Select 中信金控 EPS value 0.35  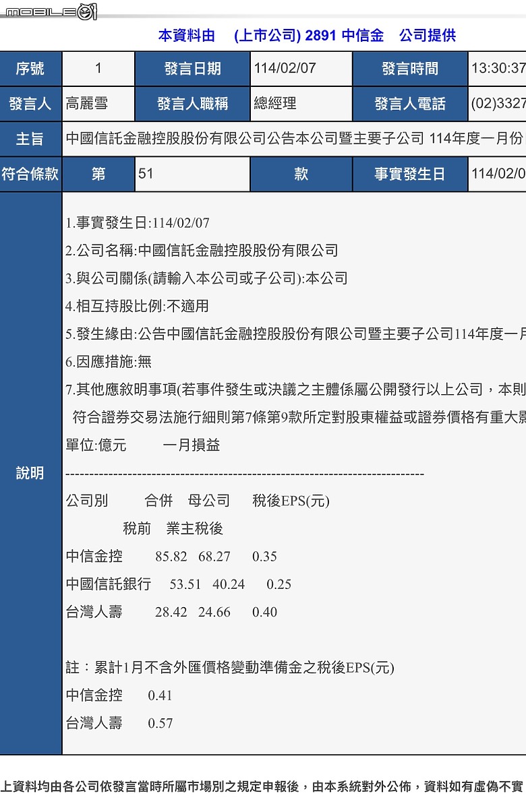click(265, 557)
